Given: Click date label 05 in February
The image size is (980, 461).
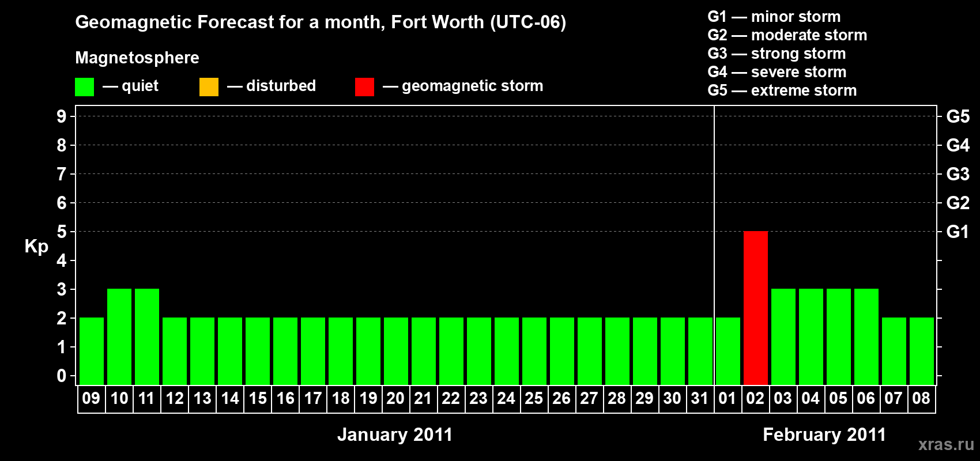Looking at the screenshot, I should tap(838, 398).
